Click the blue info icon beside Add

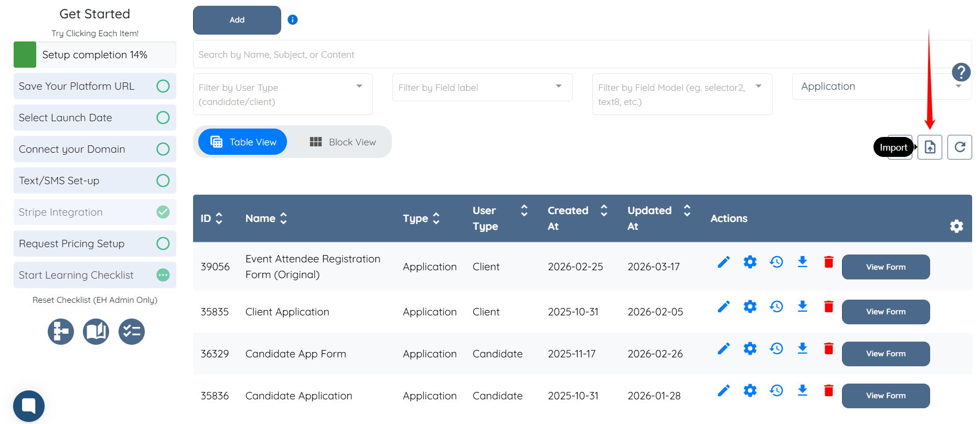(293, 20)
